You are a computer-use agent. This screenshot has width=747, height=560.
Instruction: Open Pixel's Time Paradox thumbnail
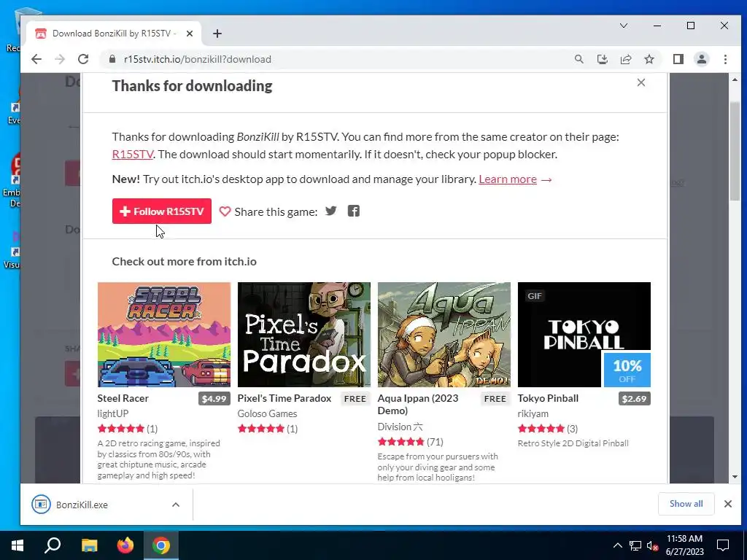pyautogui.click(x=304, y=334)
